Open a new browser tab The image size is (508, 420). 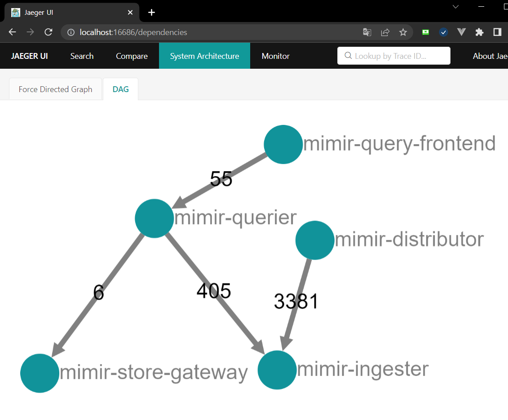point(152,13)
